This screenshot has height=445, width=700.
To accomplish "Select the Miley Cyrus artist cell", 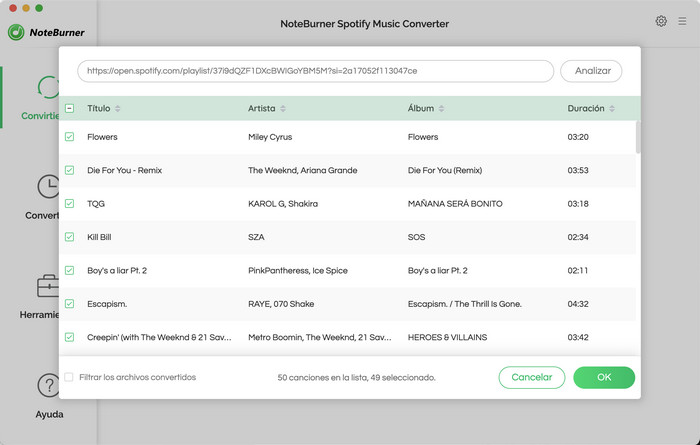I will pos(270,137).
